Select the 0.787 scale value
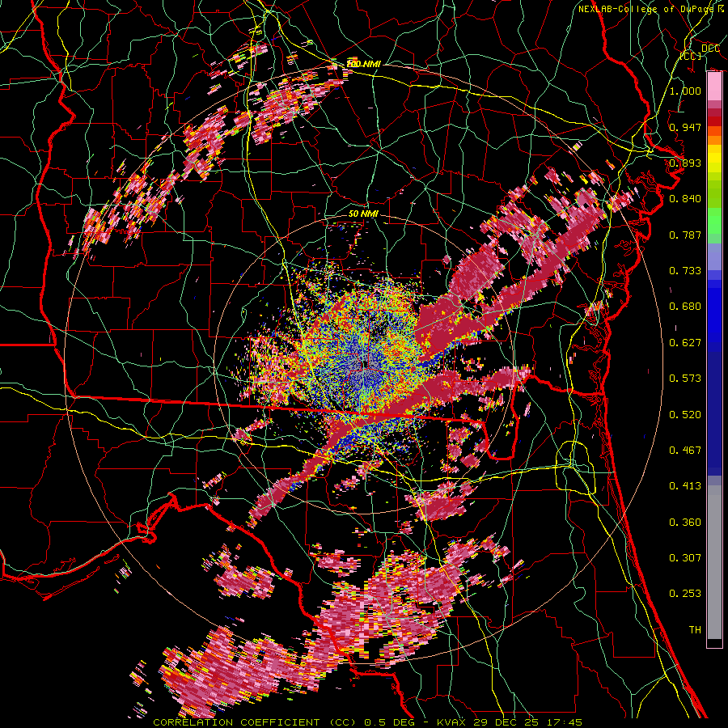 point(685,235)
